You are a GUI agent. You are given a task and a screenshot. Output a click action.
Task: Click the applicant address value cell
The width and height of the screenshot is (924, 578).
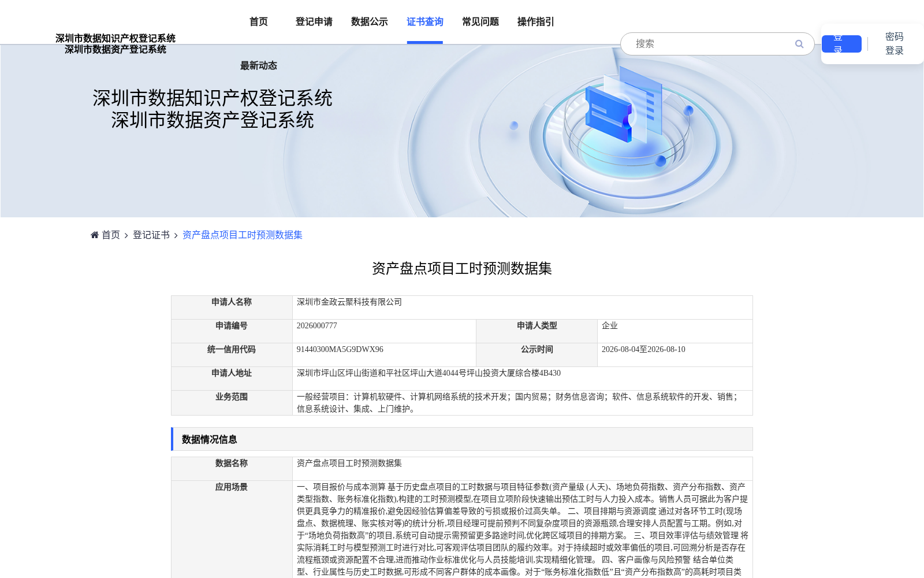[x=523, y=379]
